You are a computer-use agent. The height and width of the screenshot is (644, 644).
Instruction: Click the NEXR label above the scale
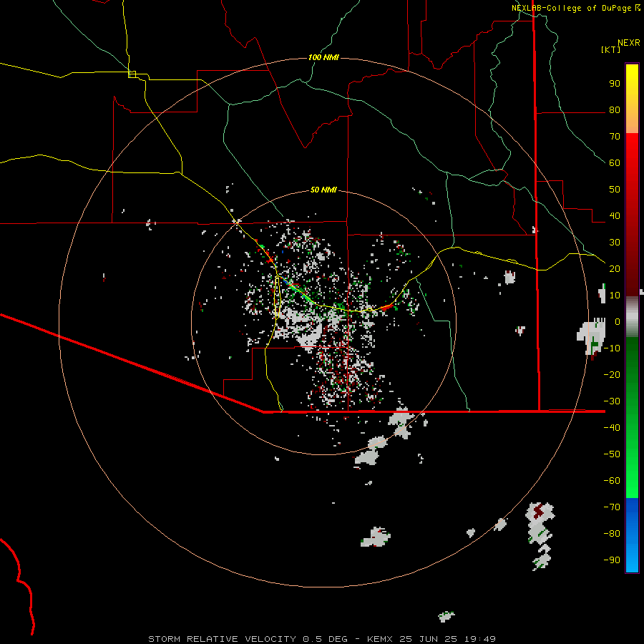tap(628, 43)
